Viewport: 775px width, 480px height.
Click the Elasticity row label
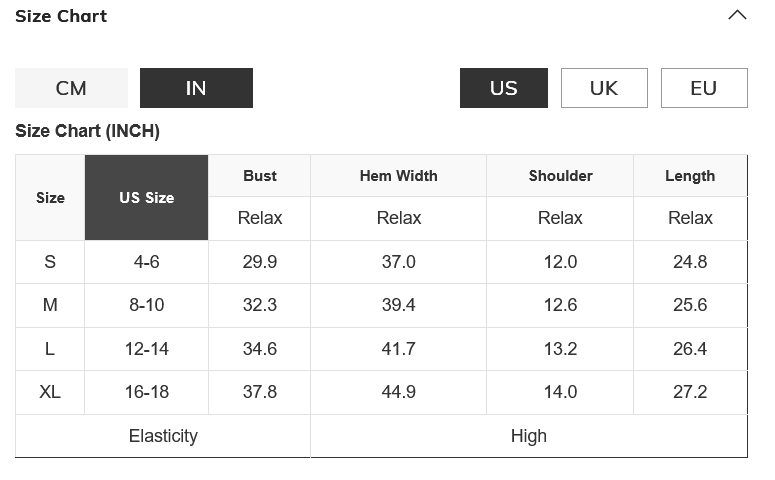pyautogui.click(x=163, y=436)
